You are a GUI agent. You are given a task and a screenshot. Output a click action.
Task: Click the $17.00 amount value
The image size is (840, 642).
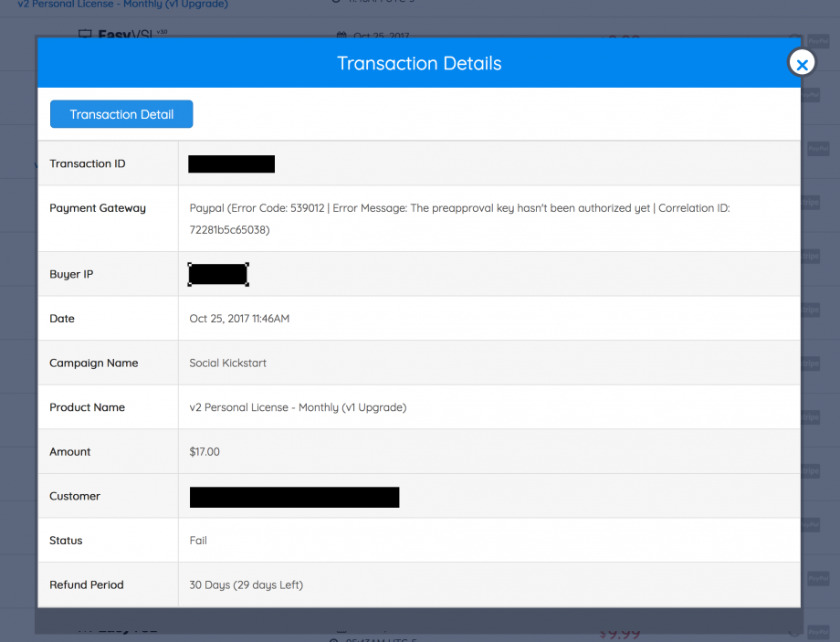point(205,451)
